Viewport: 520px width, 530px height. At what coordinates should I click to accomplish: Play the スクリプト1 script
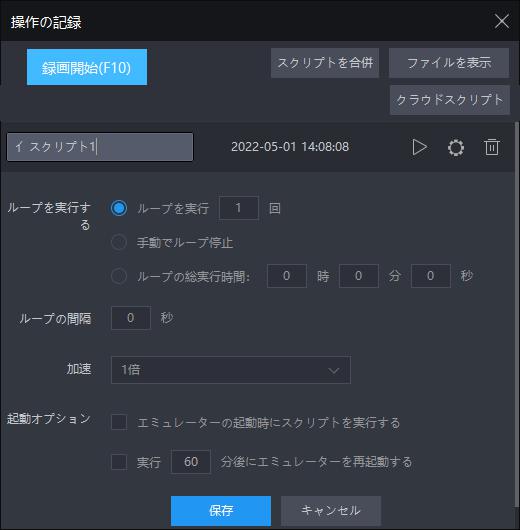click(419, 147)
